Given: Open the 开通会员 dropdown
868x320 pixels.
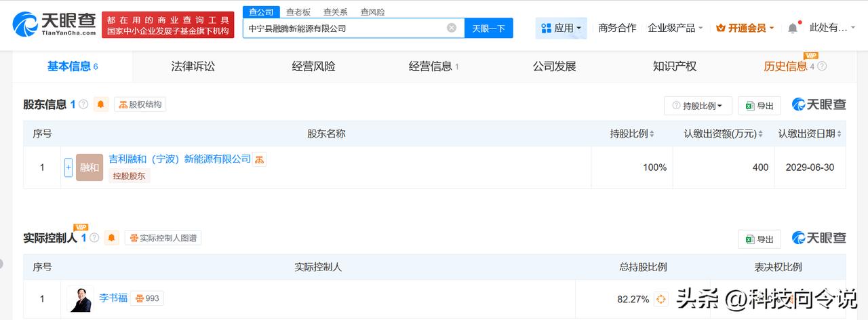Looking at the screenshot, I should coord(745,28).
